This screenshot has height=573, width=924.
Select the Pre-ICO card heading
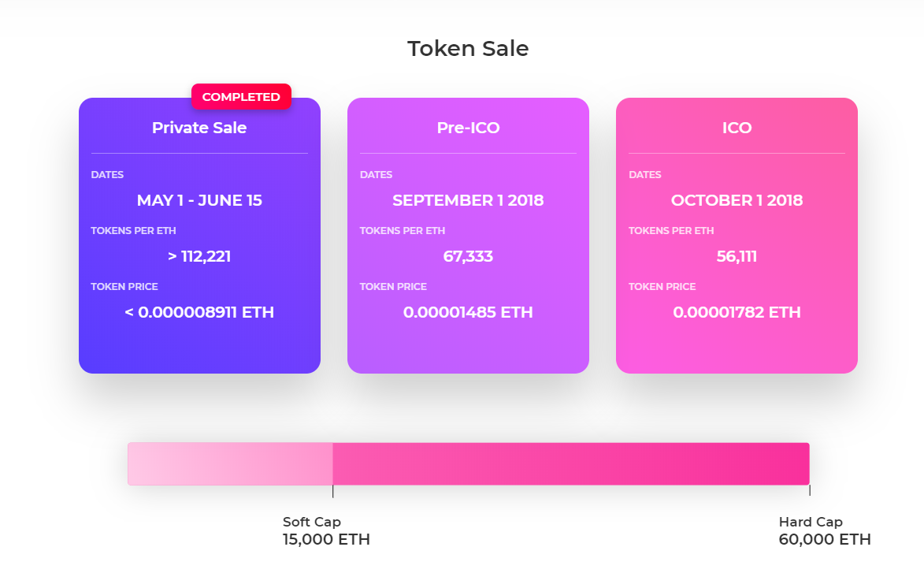tap(468, 128)
